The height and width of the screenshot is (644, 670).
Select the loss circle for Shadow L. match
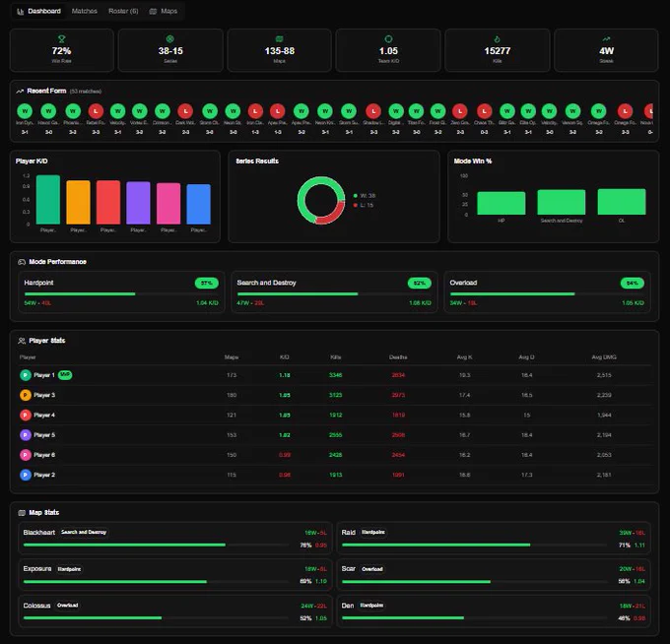(373, 111)
